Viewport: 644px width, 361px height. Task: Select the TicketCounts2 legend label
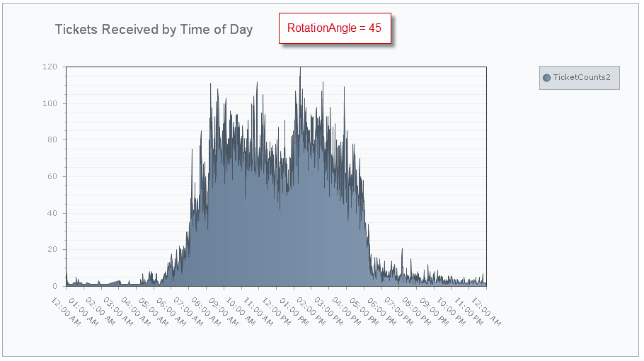(x=582, y=77)
